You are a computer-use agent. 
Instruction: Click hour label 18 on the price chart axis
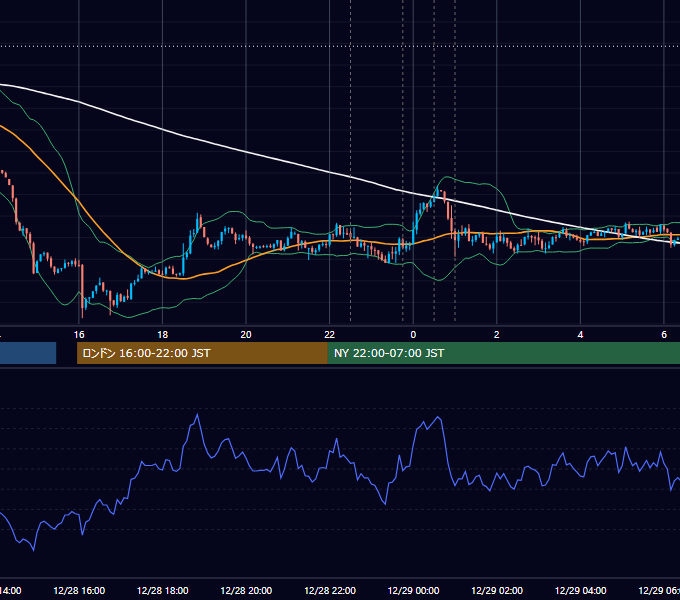163,335
